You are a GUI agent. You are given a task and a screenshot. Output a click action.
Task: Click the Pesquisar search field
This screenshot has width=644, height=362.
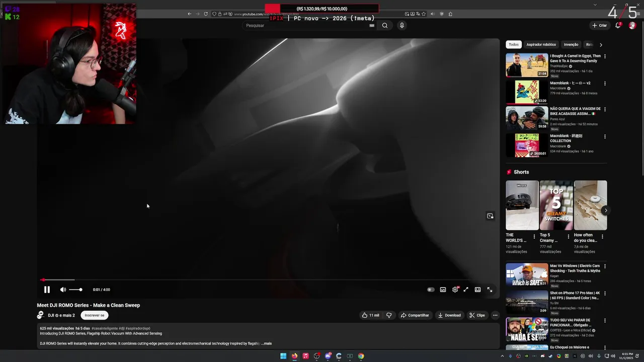coord(305,26)
